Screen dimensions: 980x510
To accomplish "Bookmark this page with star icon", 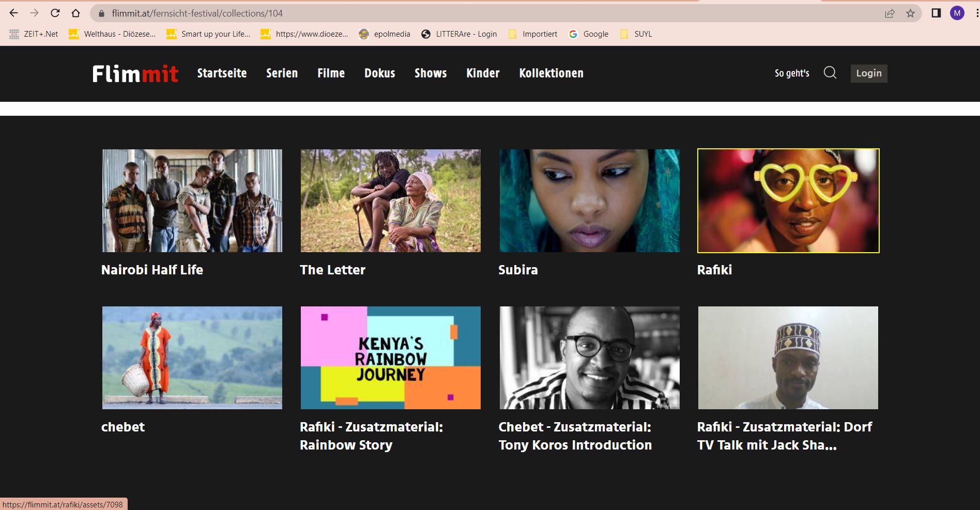I will click(x=910, y=13).
